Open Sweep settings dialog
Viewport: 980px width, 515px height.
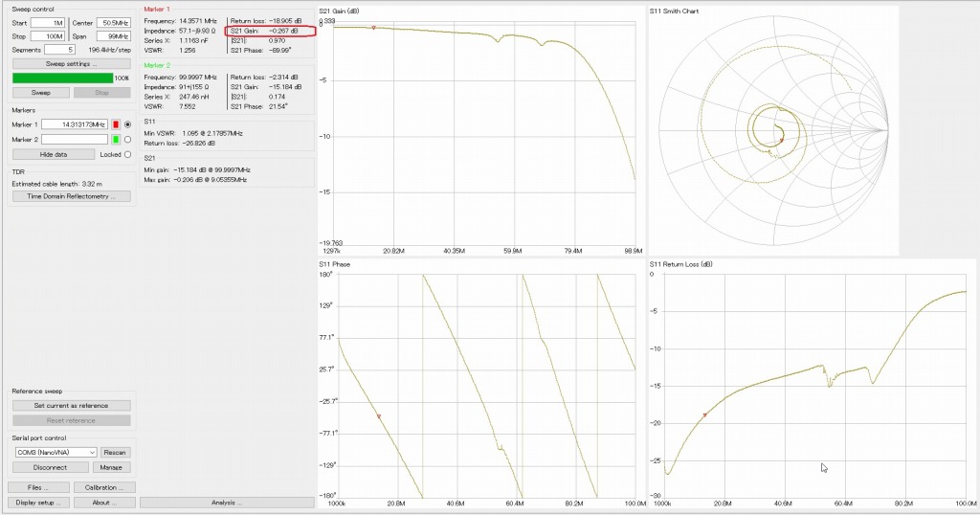[x=71, y=64]
